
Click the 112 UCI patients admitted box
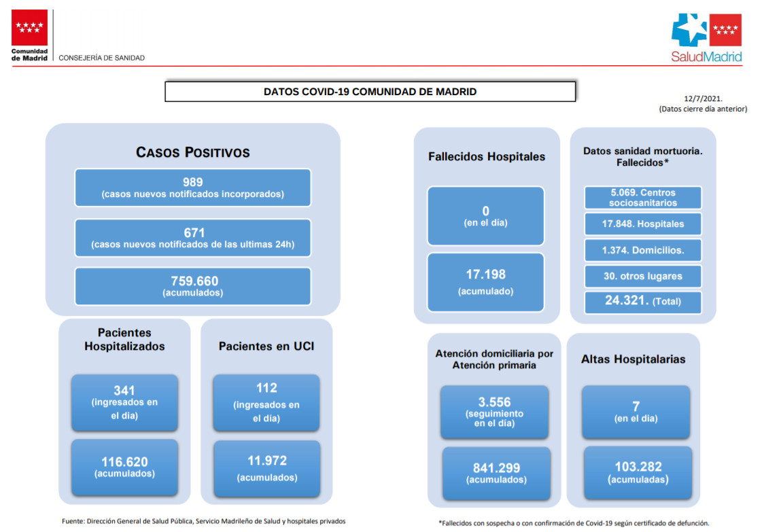click(x=266, y=402)
